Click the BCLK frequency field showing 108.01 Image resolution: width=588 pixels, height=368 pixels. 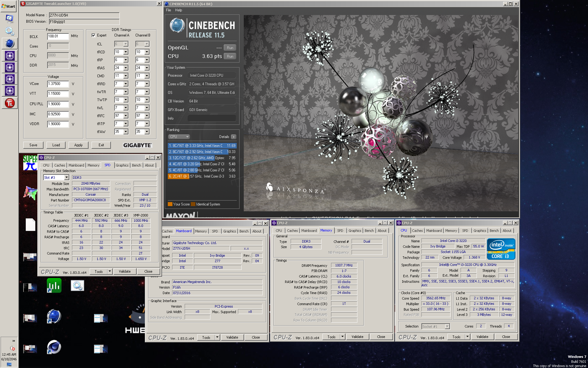tap(58, 36)
